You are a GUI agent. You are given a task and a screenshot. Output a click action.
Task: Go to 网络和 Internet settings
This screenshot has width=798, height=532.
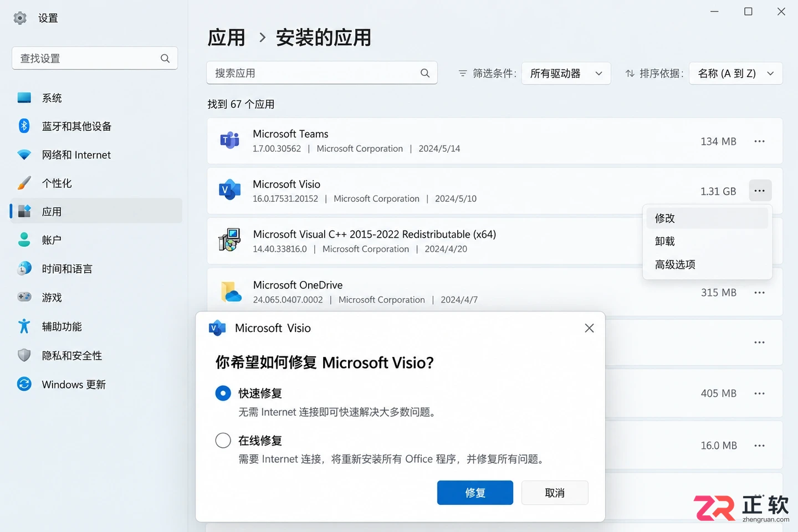coord(96,155)
